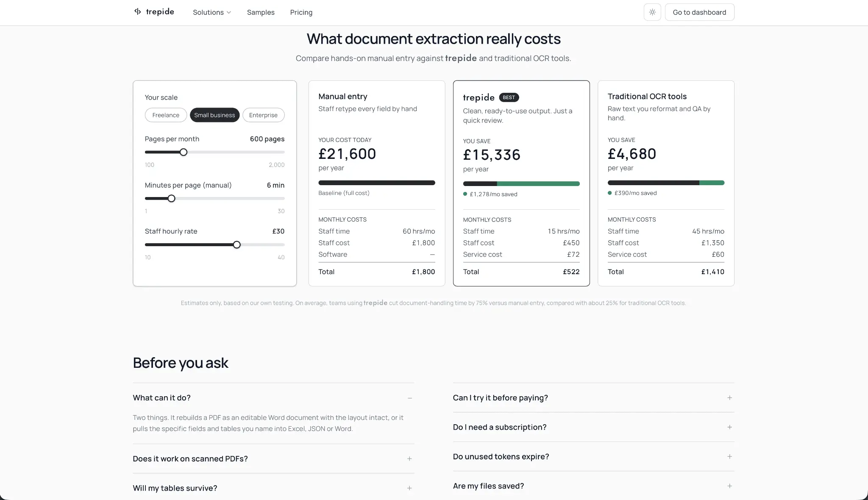
Task: Click plus icon beside 'Will my tables survive?'
Action: coord(409,488)
